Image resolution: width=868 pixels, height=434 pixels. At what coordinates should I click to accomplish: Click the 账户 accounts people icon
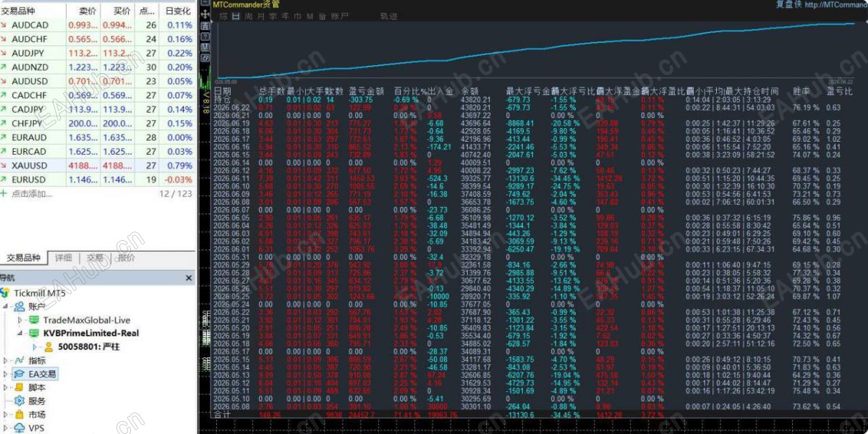tap(20, 306)
